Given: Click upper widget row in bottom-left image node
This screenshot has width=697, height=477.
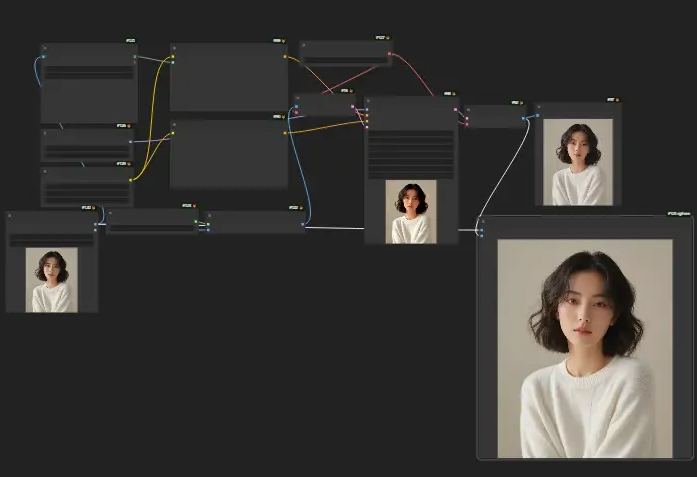Looking at the screenshot, I should click(x=52, y=237).
